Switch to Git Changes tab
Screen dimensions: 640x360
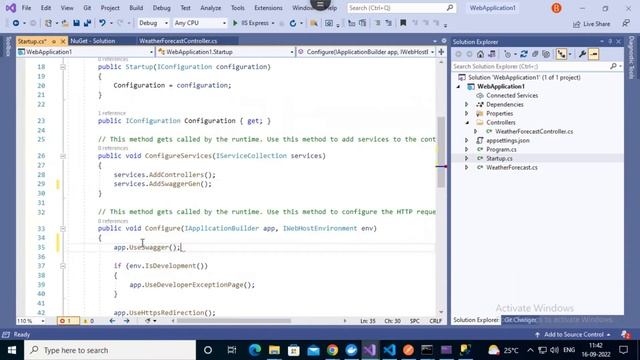[x=520, y=320]
